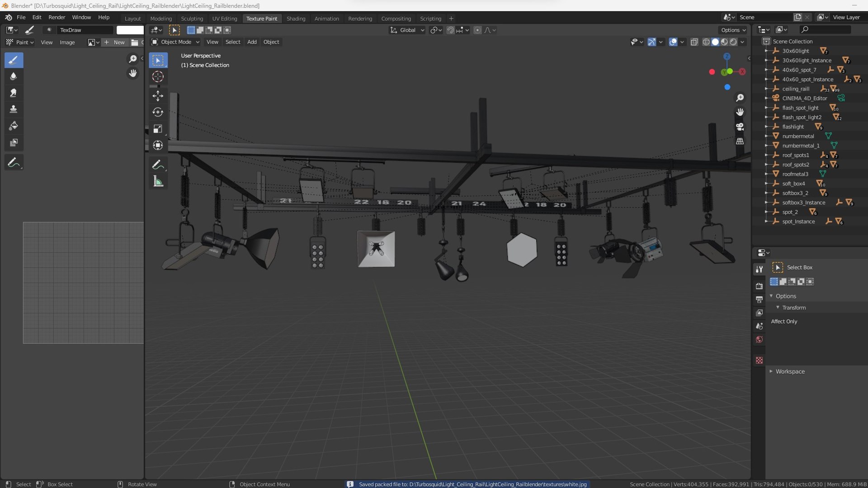Select the Mask tool in image editor
Viewport: 868px width, 488px height.
pyautogui.click(x=14, y=142)
